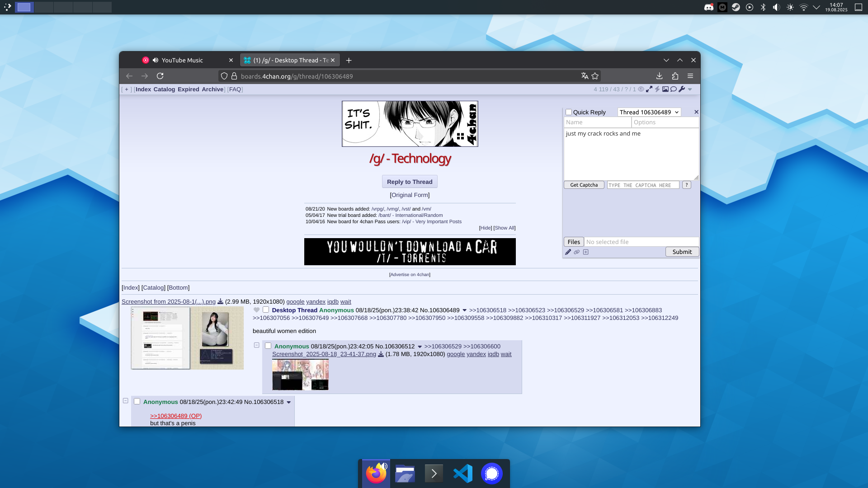Click the speech bubble icon in header

pyautogui.click(x=674, y=89)
